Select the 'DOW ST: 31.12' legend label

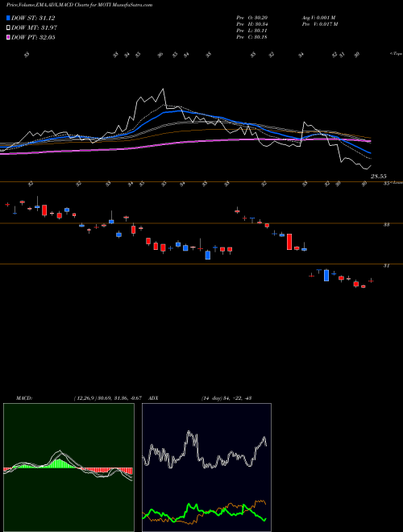pyautogui.click(x=33, y=18)
